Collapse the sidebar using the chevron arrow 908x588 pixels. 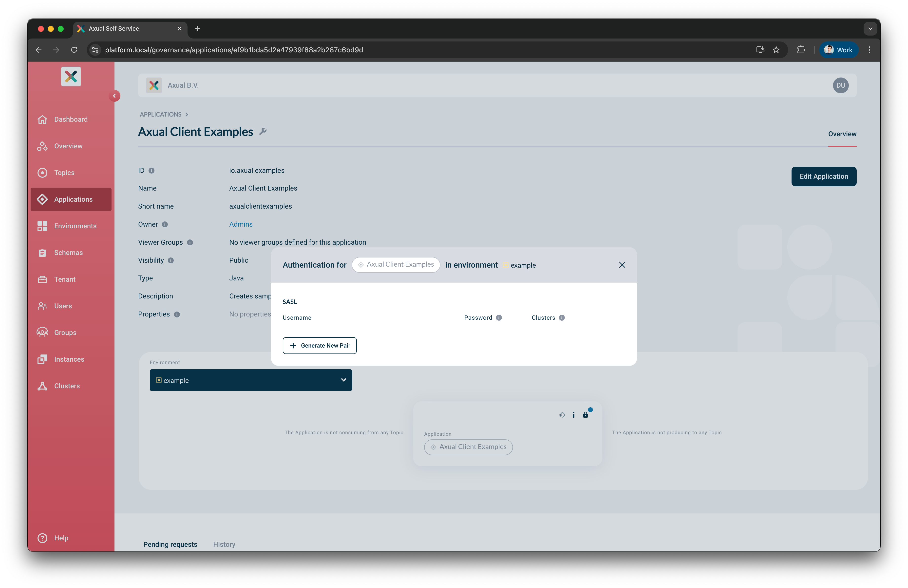114,96
